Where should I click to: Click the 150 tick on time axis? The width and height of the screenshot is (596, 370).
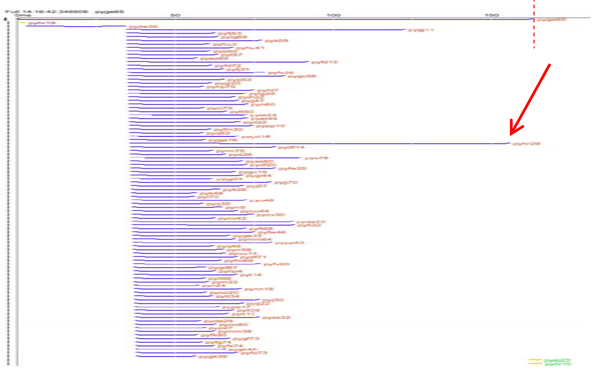491,15
